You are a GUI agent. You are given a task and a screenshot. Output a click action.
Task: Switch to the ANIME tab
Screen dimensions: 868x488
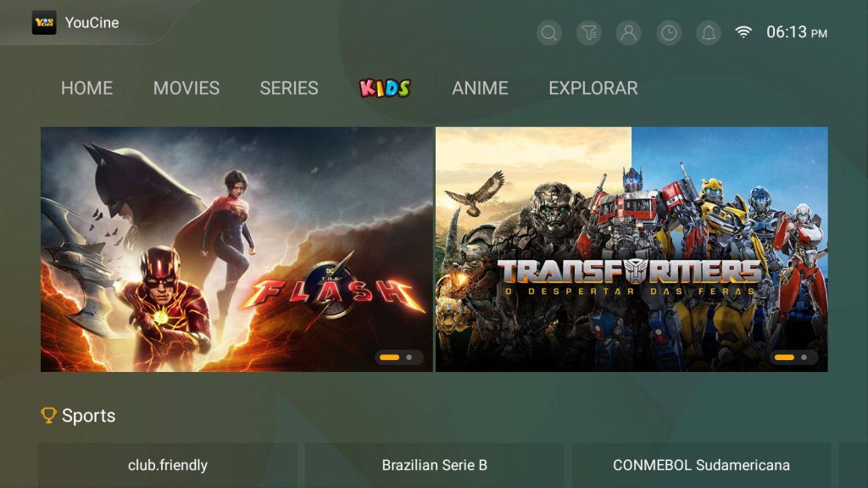click(480, 88)
